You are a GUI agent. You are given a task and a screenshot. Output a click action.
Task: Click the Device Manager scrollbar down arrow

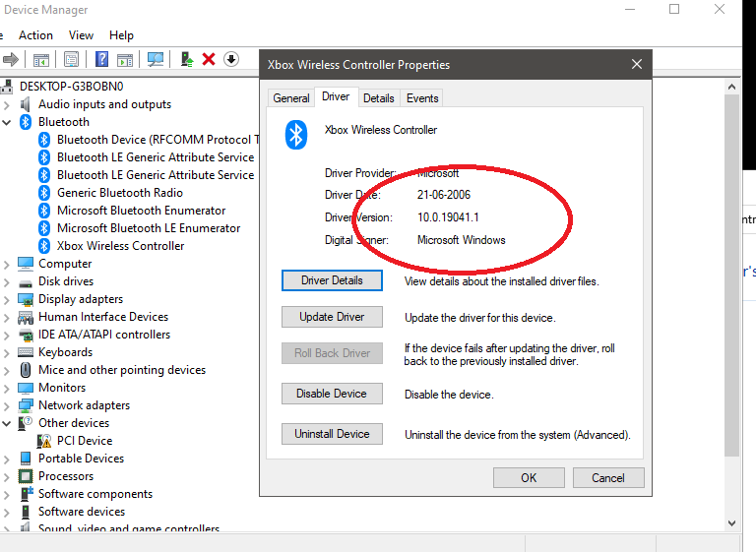coord(731,523)
